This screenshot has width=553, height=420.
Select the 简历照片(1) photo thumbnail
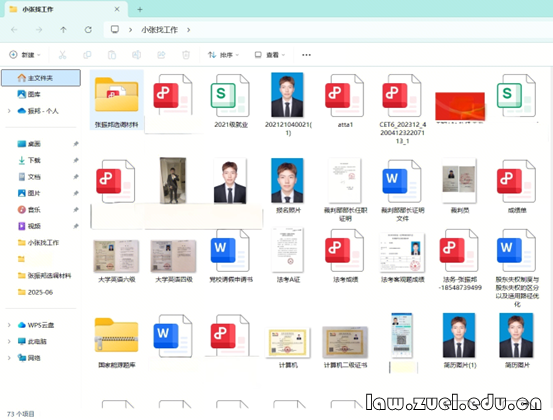pos(460,341)
